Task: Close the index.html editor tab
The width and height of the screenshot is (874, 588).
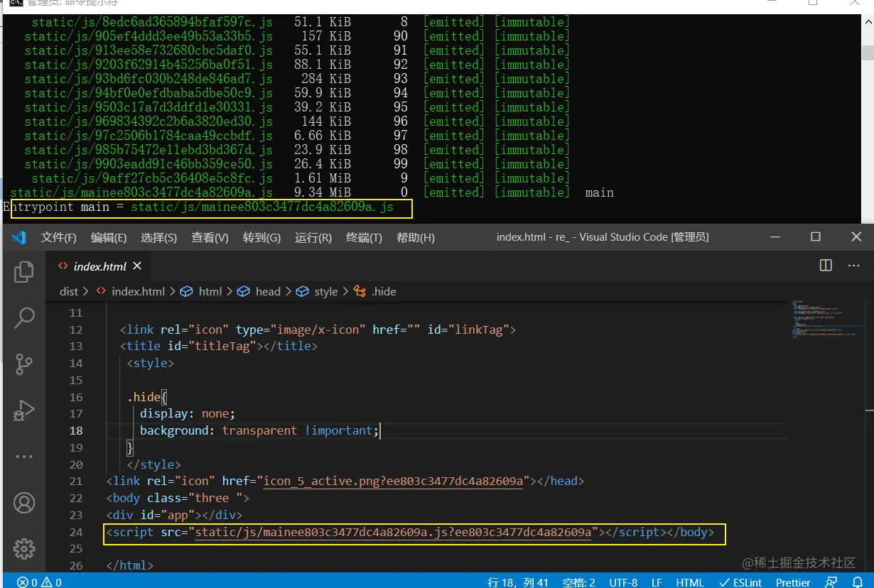Action: tap(137, 266)
